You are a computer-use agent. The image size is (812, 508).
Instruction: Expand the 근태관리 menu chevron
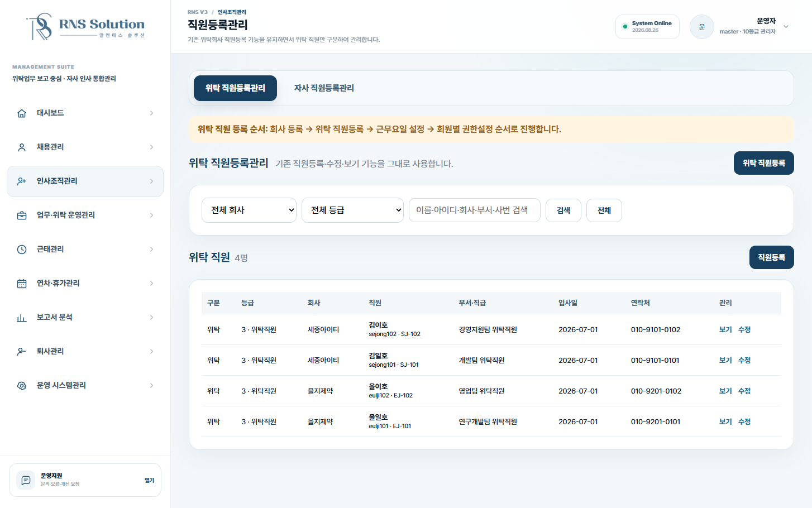151,250
